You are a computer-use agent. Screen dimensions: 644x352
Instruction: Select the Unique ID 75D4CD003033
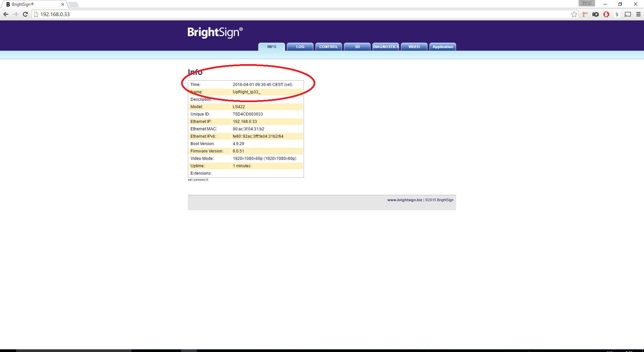click(248, 114)
